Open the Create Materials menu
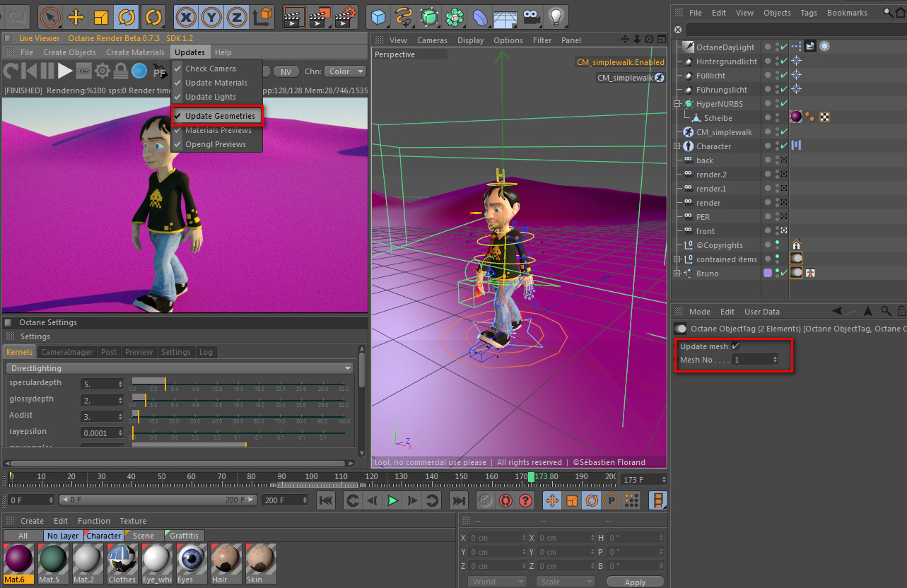The width and height of the screenshot is (907, 588). 135,52
